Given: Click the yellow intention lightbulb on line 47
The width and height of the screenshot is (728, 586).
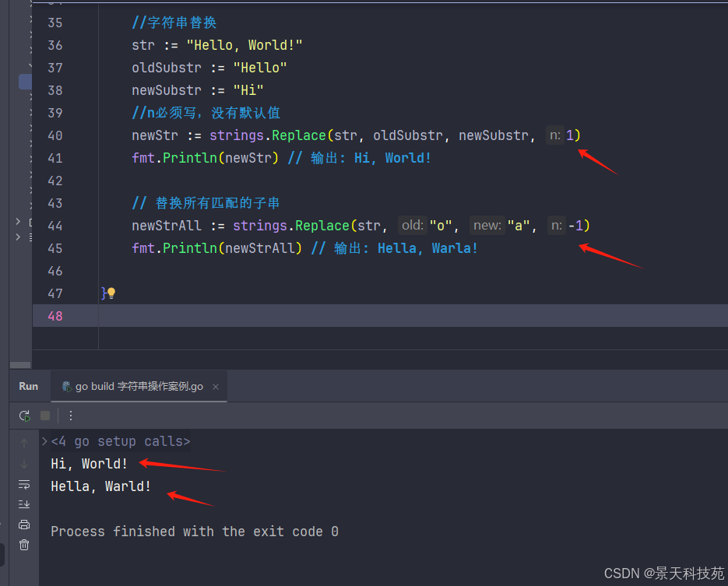Looking at the screenshot, I should [111, 293].
